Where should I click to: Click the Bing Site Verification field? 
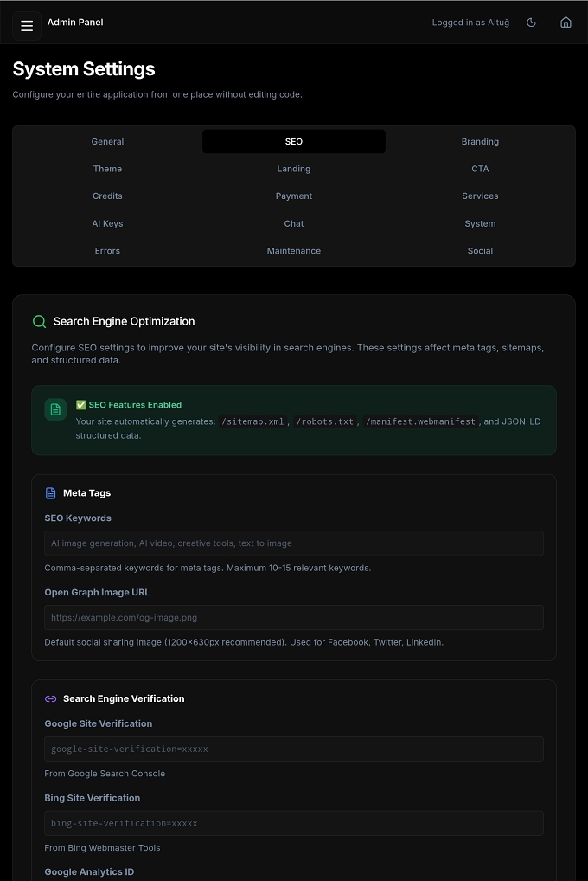pos(294,823)
